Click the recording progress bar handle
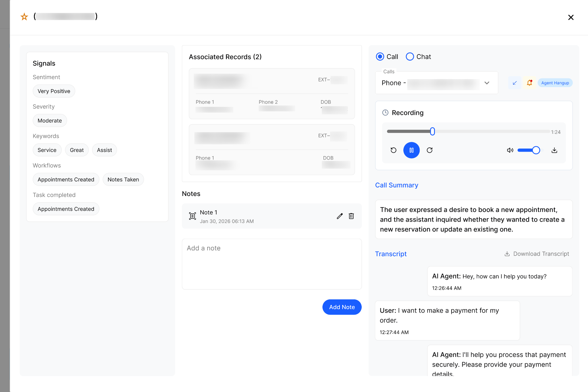Screen dimensions: 588x392 [432, 131]
